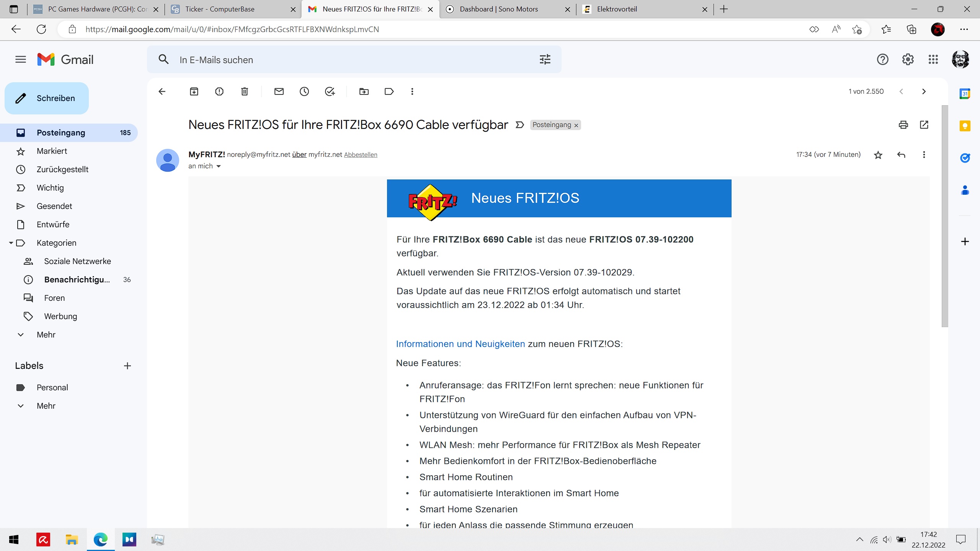980x551 pixels.
Task: Add email to Tasks
Action: point(330,91)
